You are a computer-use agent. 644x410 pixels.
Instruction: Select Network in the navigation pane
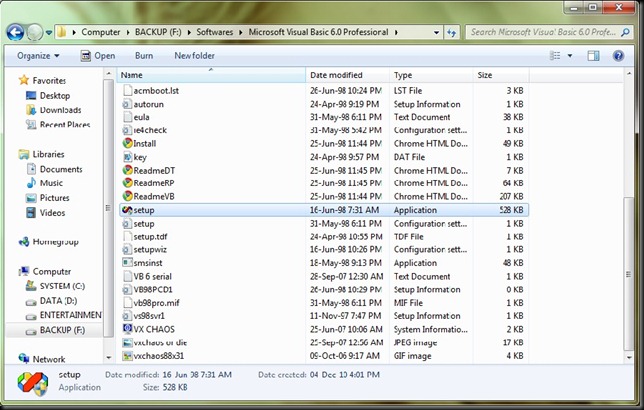tap(41, 359)
